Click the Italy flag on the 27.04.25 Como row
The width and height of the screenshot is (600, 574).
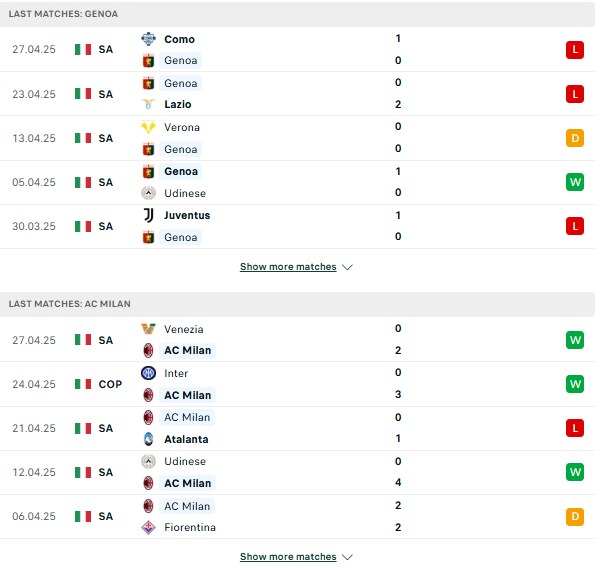point(83,49)
